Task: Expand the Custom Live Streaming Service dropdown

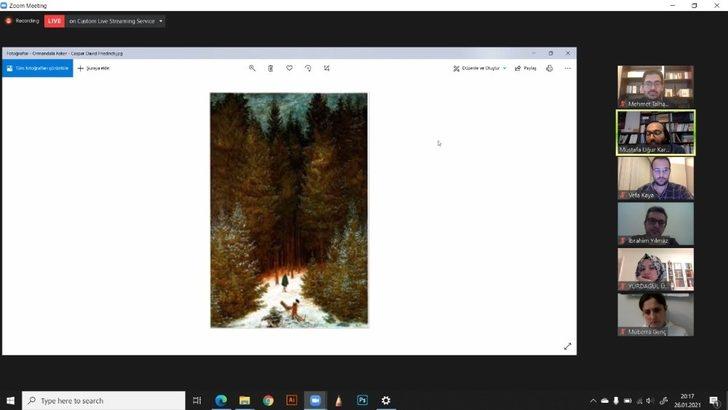Action: pyautogui.click(x=162, y=21)
